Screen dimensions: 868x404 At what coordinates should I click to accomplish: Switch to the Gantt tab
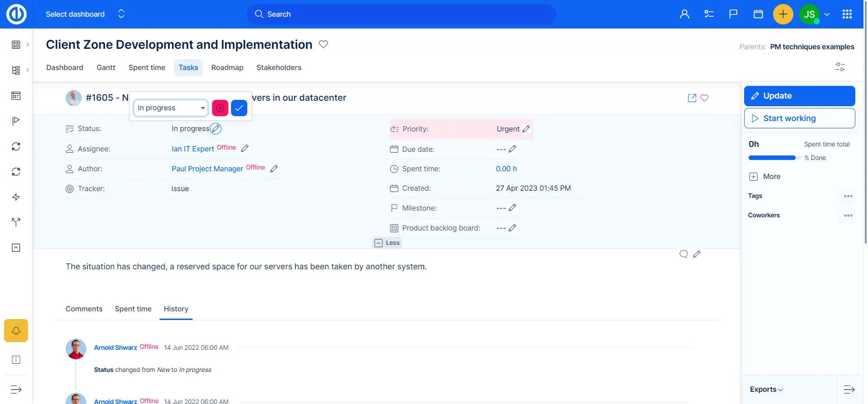[106, 68]
